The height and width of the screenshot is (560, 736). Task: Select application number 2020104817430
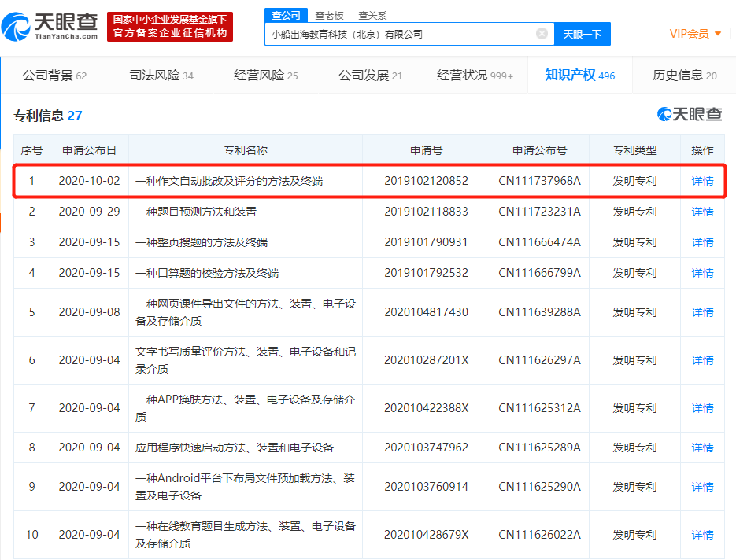426,312
